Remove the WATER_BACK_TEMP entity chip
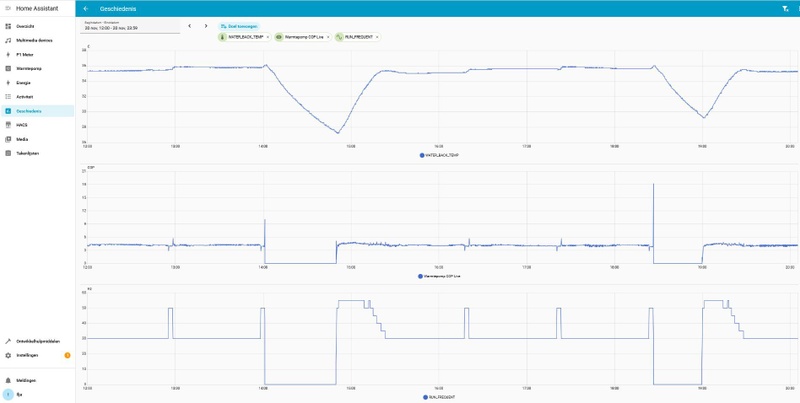Screen dimensions: 800x403 (x=268, y=37)
